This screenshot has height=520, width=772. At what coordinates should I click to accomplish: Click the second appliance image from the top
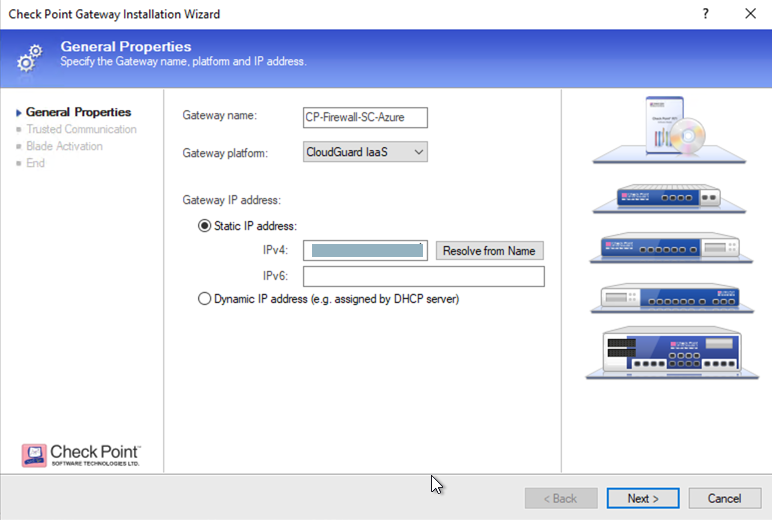665,199
